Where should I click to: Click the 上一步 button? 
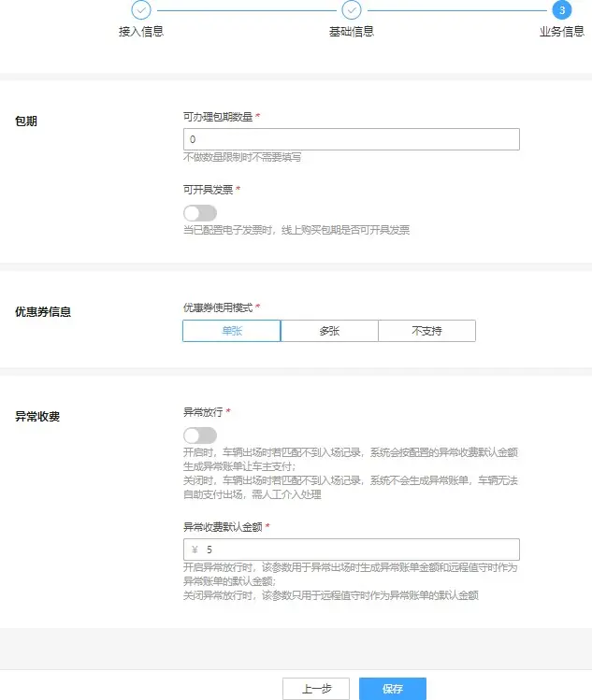pyautogui.click(x=316, y=689)
